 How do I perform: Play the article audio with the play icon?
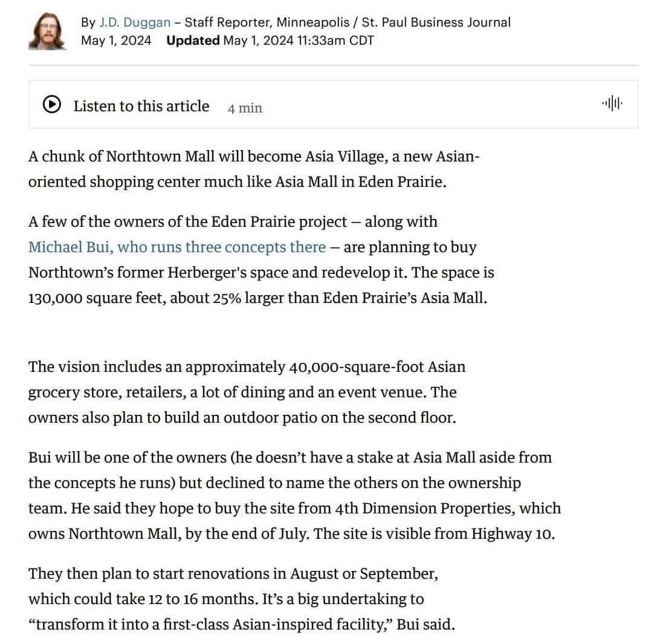click(x=52, y=104)
